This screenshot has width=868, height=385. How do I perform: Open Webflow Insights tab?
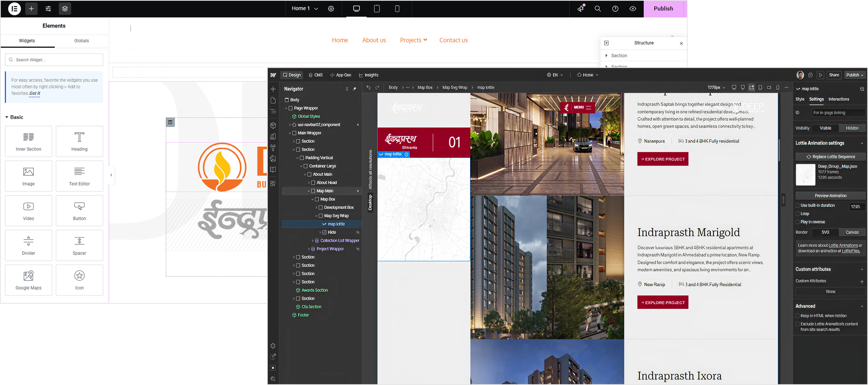click(x=368, y=75)
